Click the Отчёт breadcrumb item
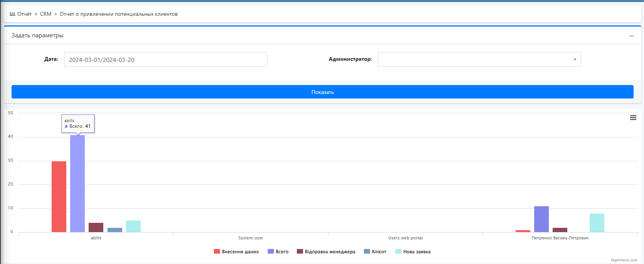 (24, 14)
